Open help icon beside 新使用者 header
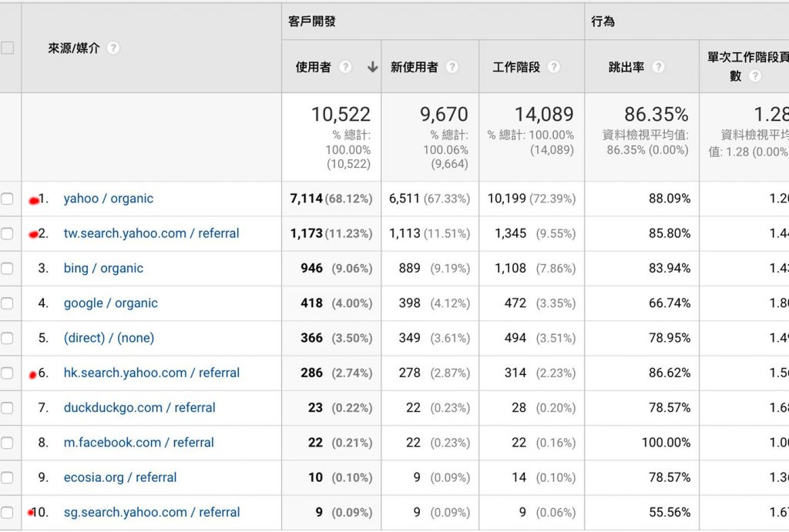This screenshot has height=532, width=789. click(x=452, y=66)
